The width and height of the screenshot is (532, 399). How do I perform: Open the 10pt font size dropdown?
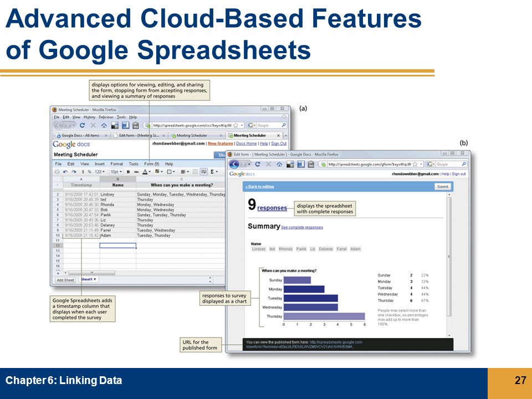point(116,172)
